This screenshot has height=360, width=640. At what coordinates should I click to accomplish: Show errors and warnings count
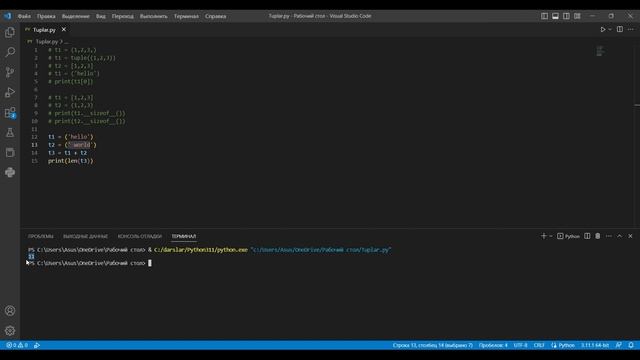[17, 345]
